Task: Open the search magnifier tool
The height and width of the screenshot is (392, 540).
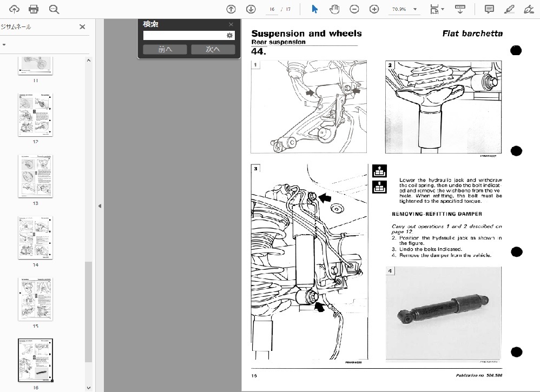Action: click(x=54, y=9)
